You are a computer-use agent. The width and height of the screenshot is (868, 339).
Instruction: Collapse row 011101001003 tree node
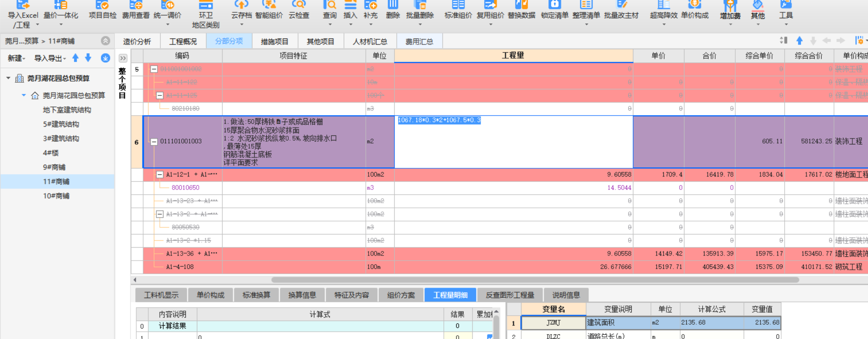pyautogui.click(x=154, y=141)
